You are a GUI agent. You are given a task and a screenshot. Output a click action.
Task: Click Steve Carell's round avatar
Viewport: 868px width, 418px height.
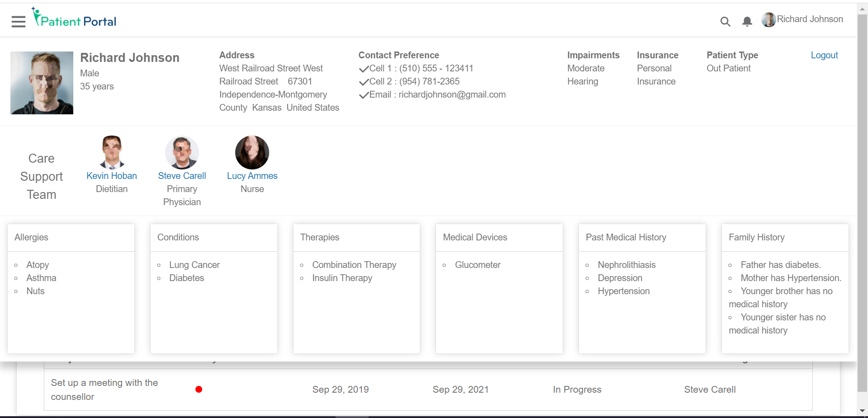182,152
